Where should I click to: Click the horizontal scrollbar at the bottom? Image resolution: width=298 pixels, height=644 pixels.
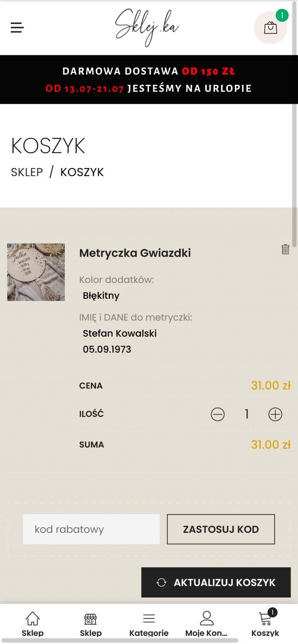point(120,641)
